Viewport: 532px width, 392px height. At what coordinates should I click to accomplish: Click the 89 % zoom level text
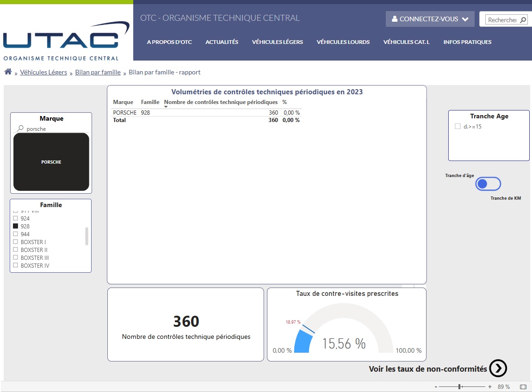[503, 386]
